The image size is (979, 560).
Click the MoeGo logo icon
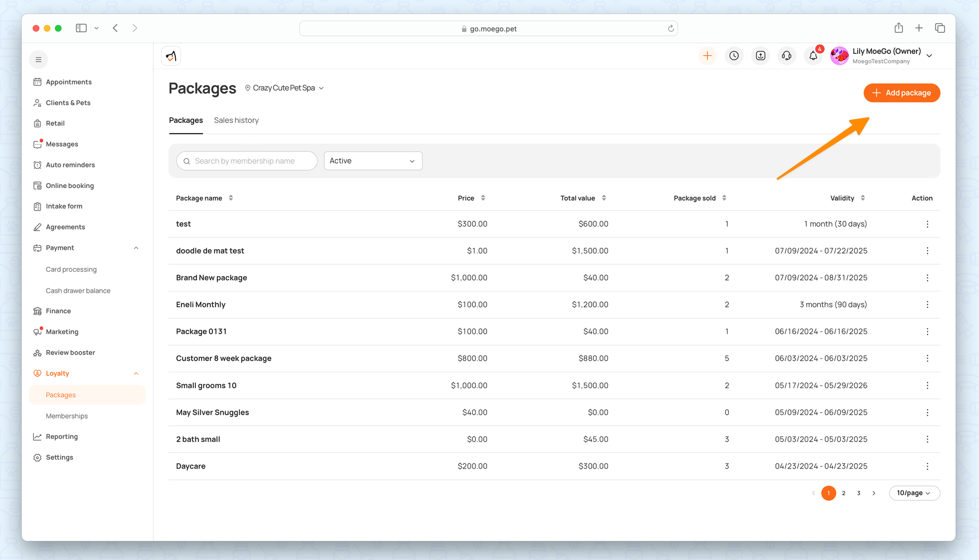click(x=171, y=56)
